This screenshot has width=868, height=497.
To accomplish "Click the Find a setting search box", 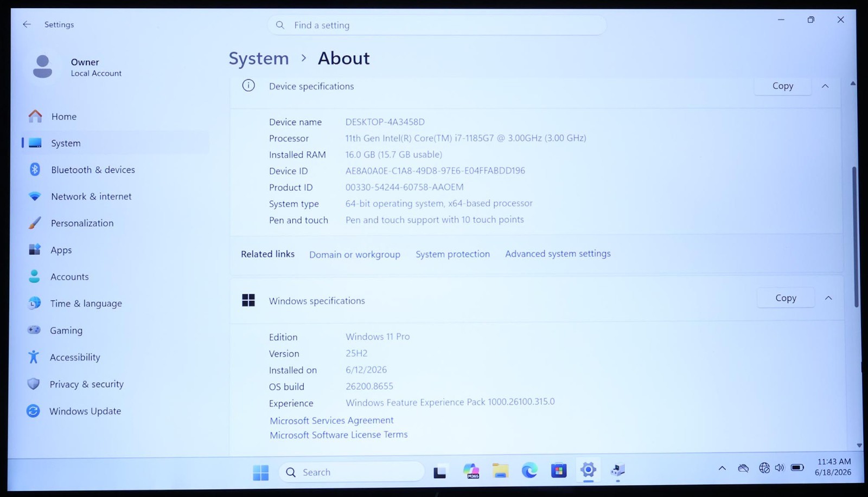I will pyautogui.click(x=437, y=25).
